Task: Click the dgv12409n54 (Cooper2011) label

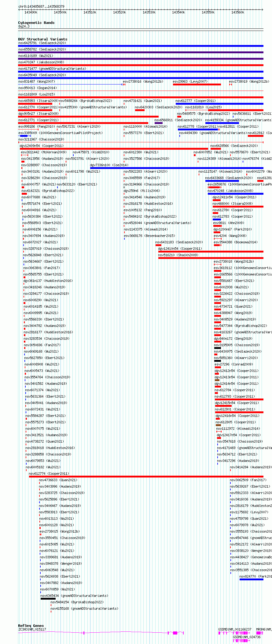Action: point(42,146)
